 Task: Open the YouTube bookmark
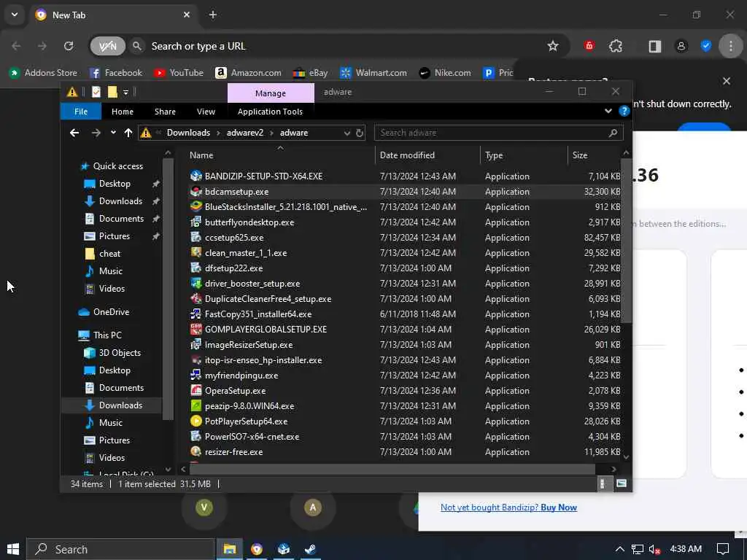(179, 73)
